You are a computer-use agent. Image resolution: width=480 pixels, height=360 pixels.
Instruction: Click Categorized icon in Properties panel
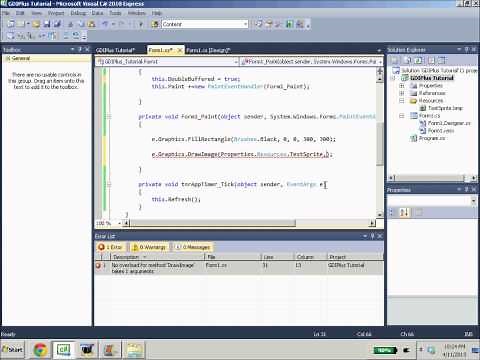pyautogui.click(x=392, y=212)
